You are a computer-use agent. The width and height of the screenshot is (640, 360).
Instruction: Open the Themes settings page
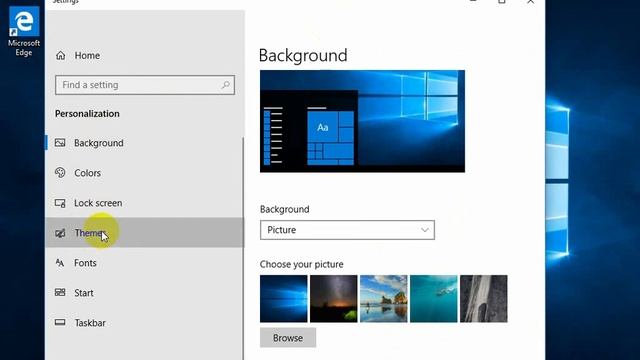(x=144, y=233)
